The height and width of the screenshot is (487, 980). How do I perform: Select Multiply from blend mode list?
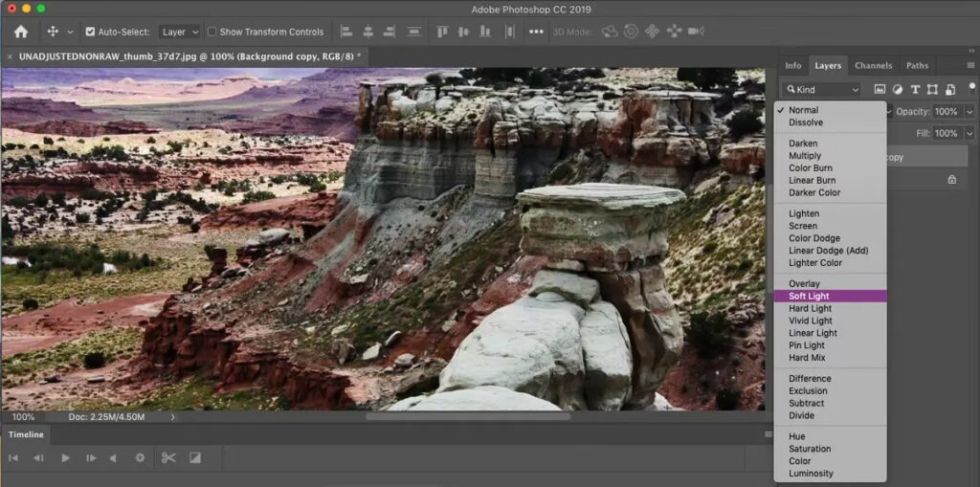click(x=805, y=156)
